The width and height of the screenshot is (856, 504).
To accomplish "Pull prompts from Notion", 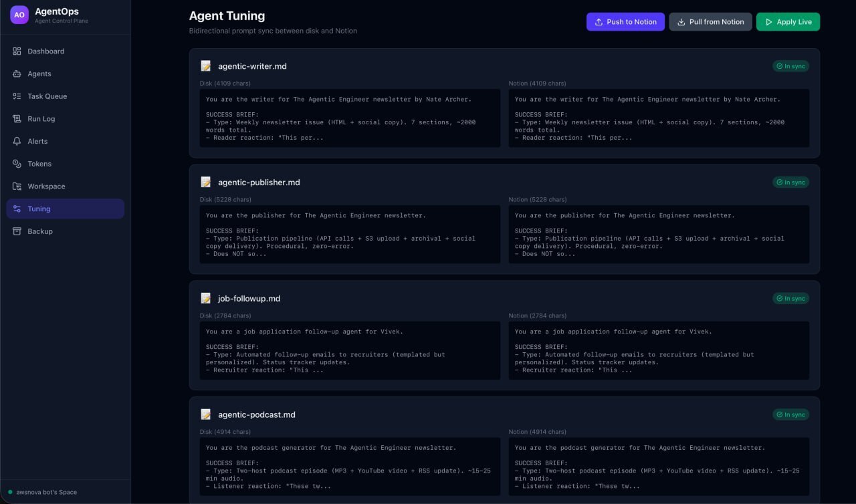I will pyautogui.click(x=710, y=22).
